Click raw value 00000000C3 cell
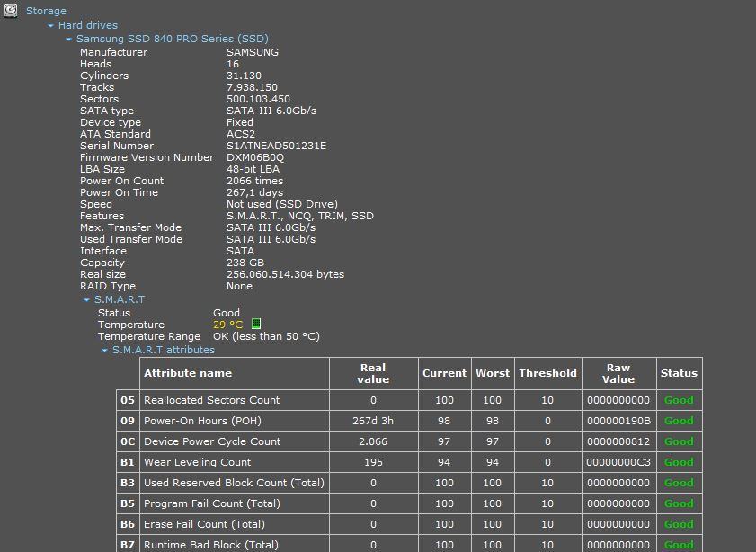Image resolution: width=756 pixels, height=552 pixels. pos(618,462)
